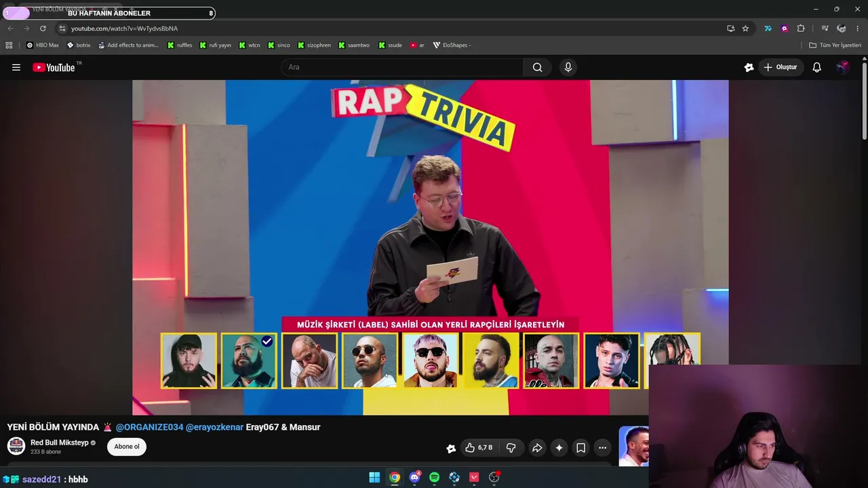Open the ssude bookmark

pos(391,45)
